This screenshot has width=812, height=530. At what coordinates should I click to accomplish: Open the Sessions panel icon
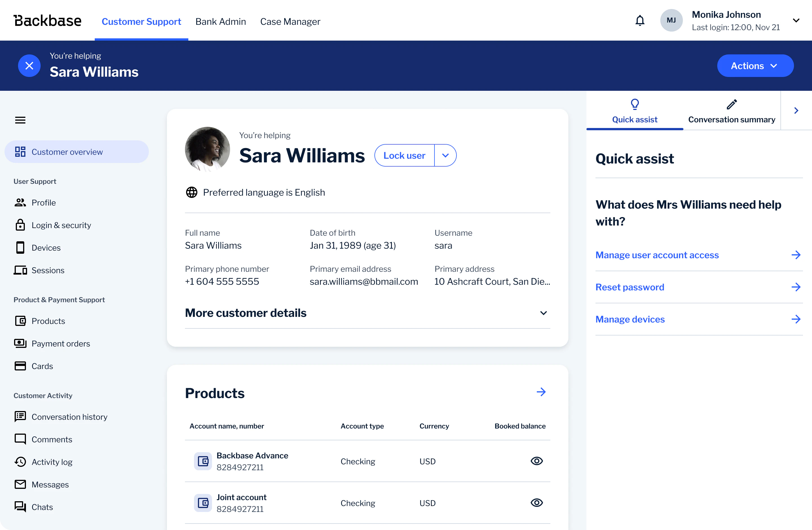coord(20,270)
